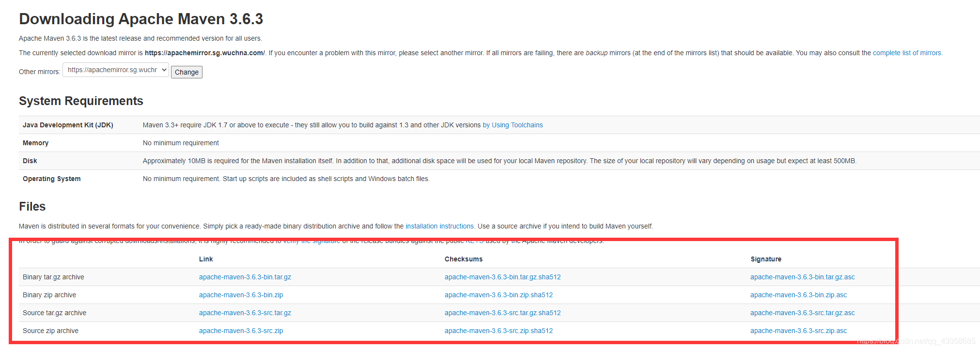Open the bin.tar.gz.asc signature link
This screenshot has height=350, width=980.
(x=803, y=277)
